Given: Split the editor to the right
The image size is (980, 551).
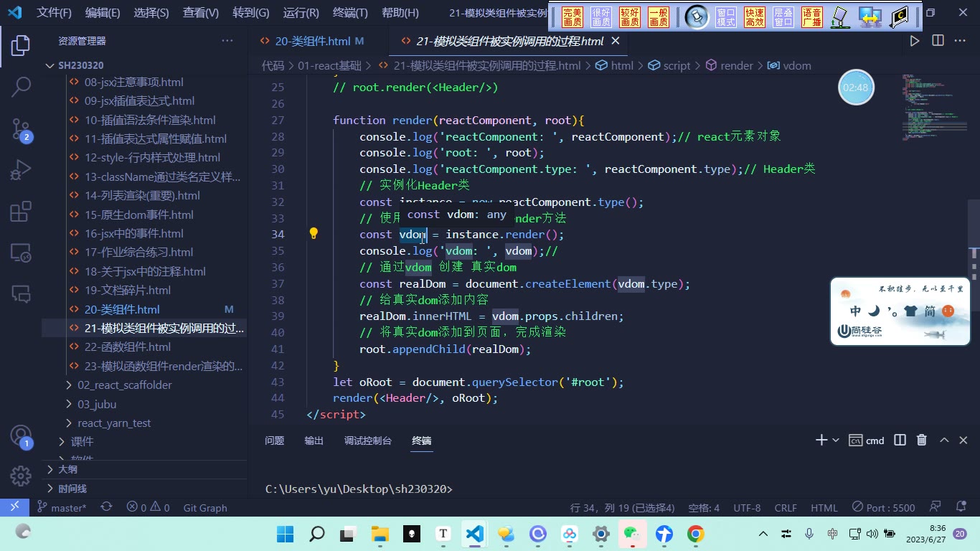Looking at the screenshot, I should [938, 41].
